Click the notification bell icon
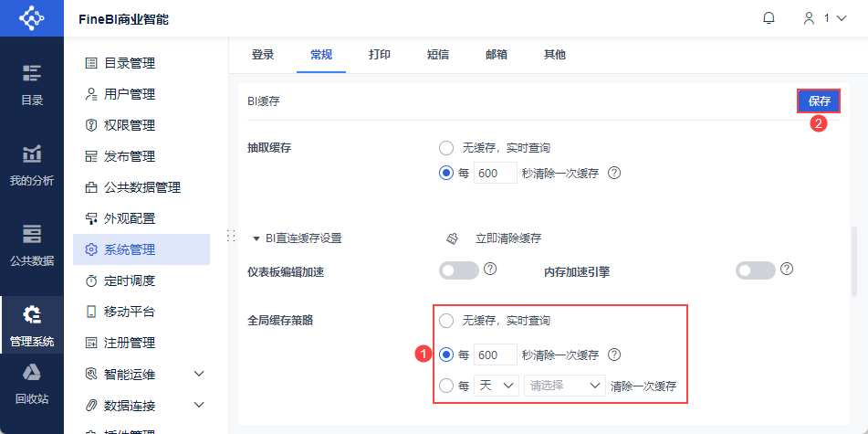The width and height of the screenshot is (868, 434). coord(769,18)
